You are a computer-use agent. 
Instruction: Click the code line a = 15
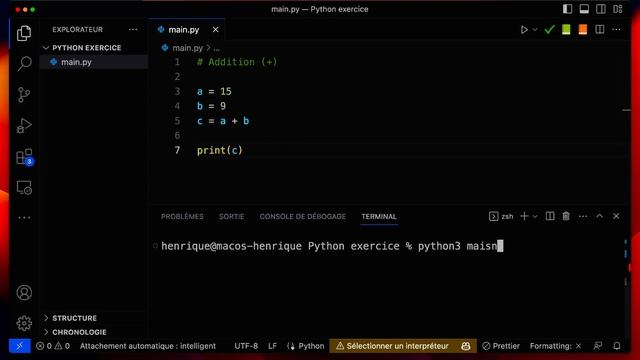214,91
